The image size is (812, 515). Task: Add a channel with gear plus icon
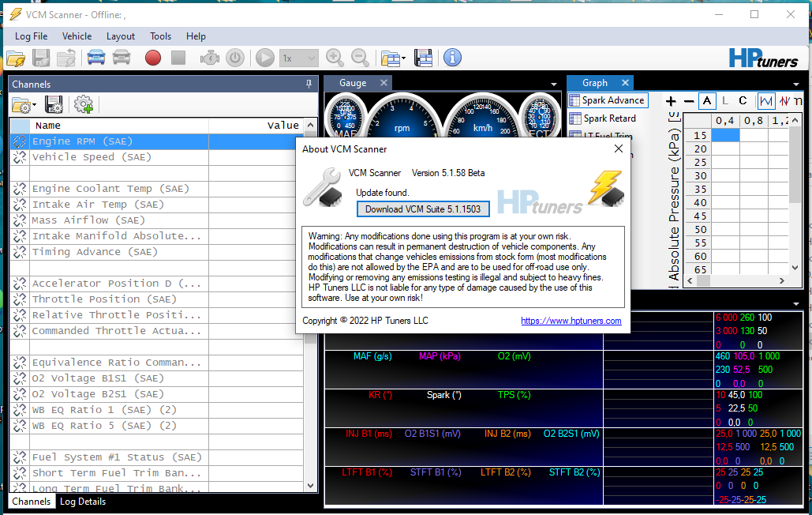84,104
